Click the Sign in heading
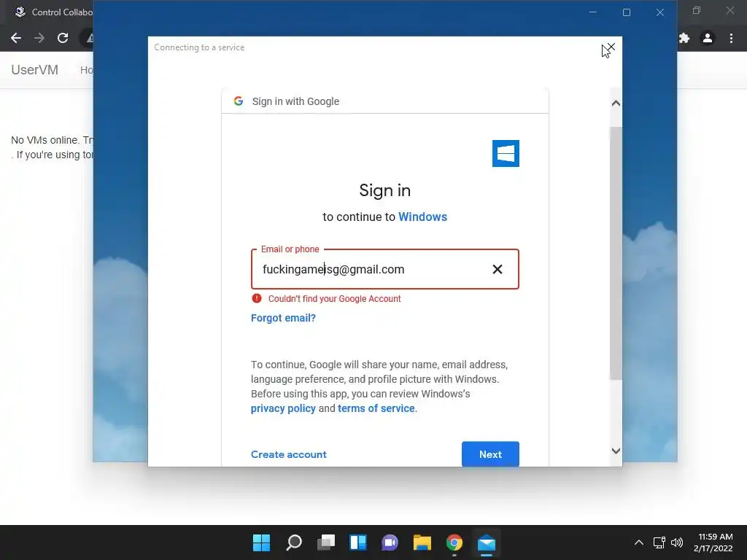This screenshot has width=747, height=560. pyautogui.click(x=385, y=190)
